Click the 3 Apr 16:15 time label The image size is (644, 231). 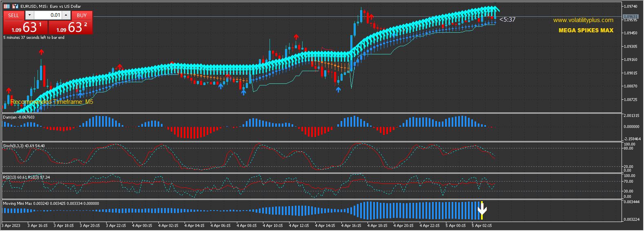pos(38,226)
